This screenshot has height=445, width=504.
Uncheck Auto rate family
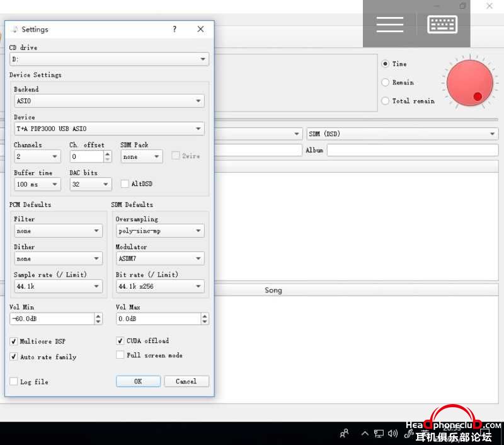click(13, 357)
